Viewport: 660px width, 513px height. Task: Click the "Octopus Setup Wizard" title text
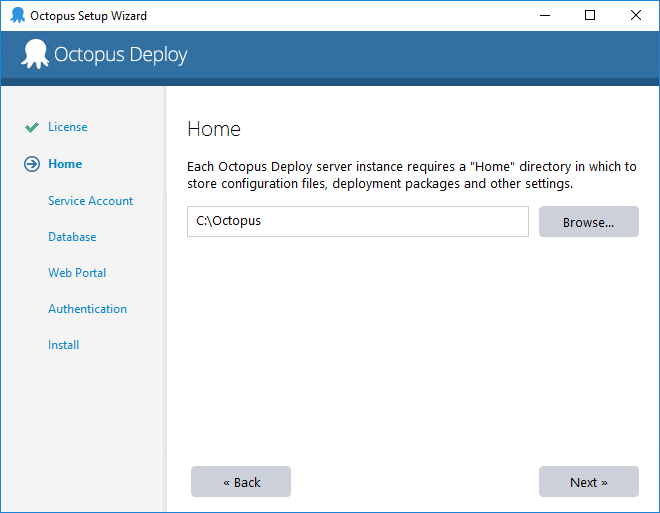(x=88, y=16)
